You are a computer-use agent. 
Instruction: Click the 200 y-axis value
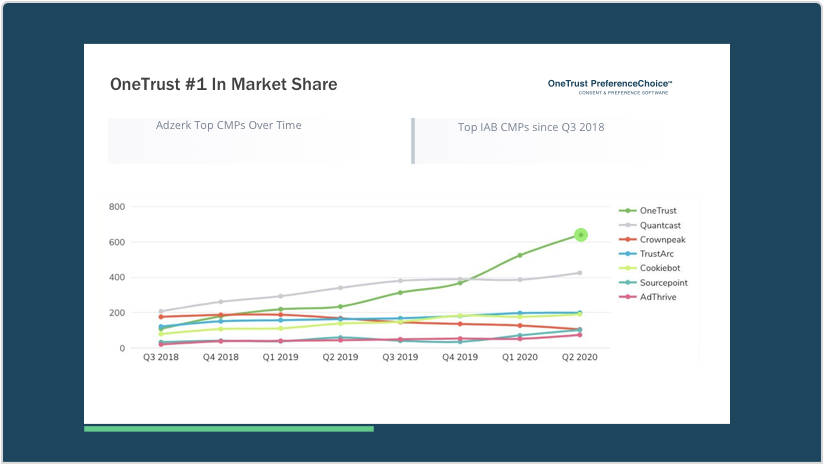tap(117, 313)
